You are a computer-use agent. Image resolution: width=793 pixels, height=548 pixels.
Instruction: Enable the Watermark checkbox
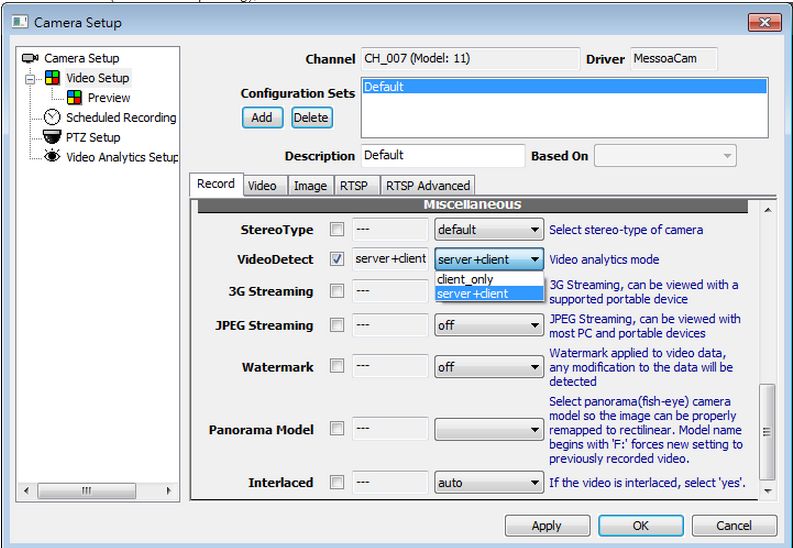337,366
